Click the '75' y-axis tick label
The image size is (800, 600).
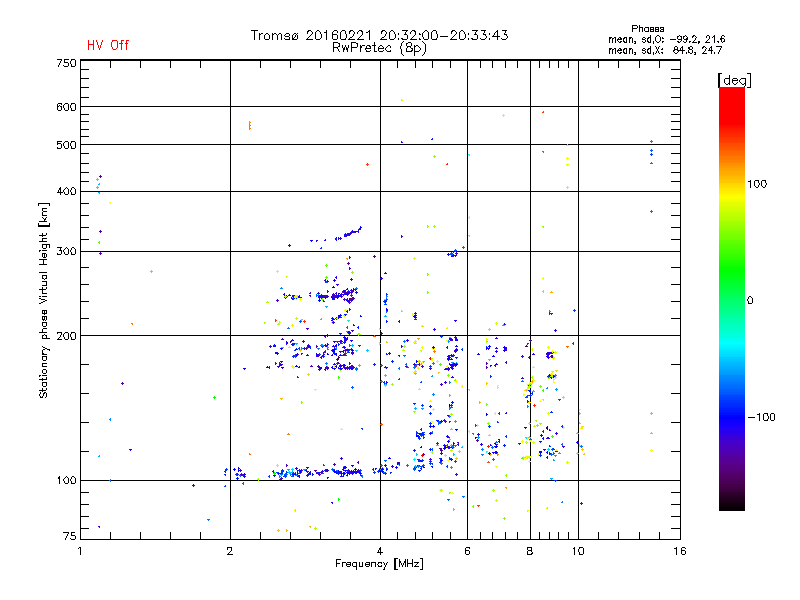[x=69, y=536]
